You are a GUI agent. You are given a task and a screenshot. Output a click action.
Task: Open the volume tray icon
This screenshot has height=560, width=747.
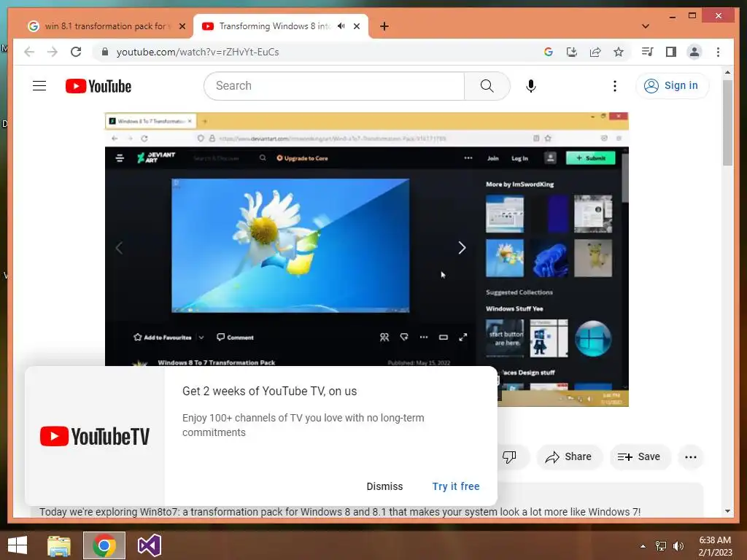tap(678, 546)
